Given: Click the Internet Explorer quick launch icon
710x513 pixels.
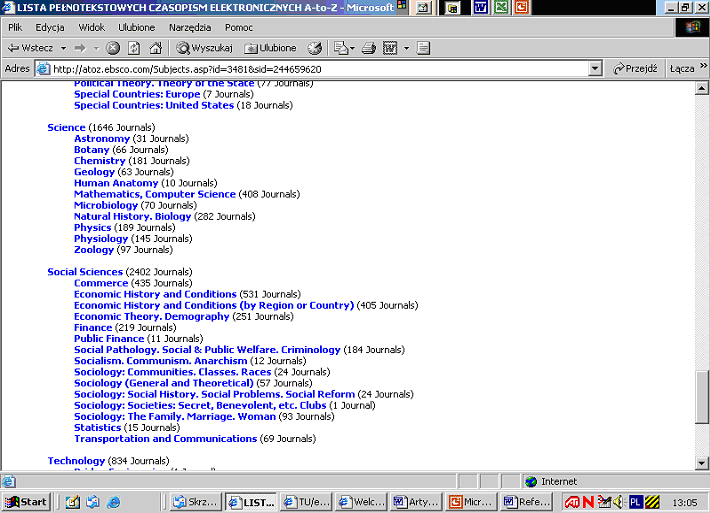Looking at the screenshot, I should [113, 502].
